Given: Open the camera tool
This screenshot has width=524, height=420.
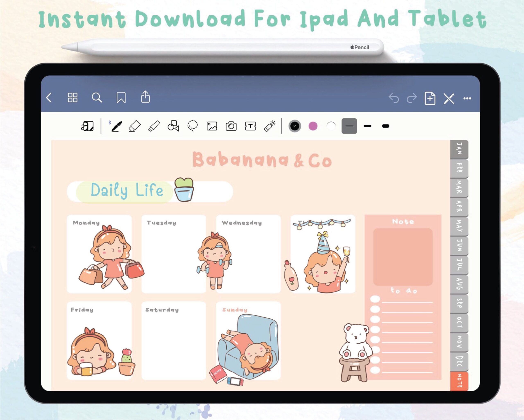Looking at the screenshot, I should pos(231,126).
